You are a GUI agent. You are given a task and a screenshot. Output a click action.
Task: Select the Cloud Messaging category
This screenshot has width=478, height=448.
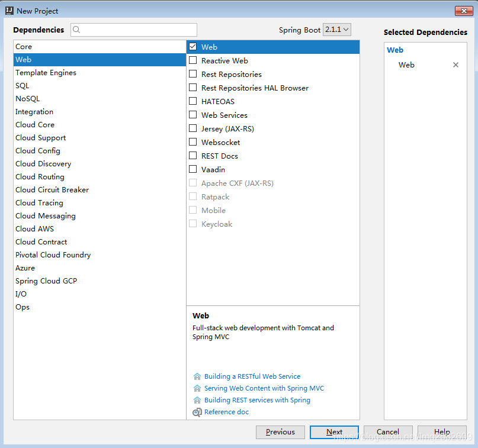[100, 216]
